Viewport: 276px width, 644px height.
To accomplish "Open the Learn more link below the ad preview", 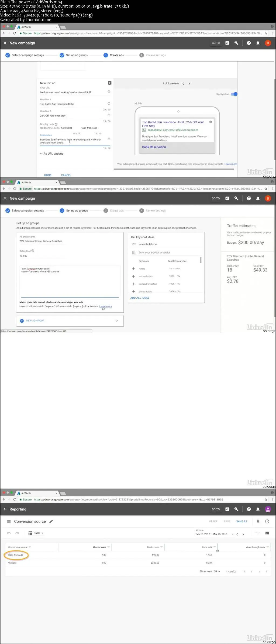I will [x=231, y=164].
